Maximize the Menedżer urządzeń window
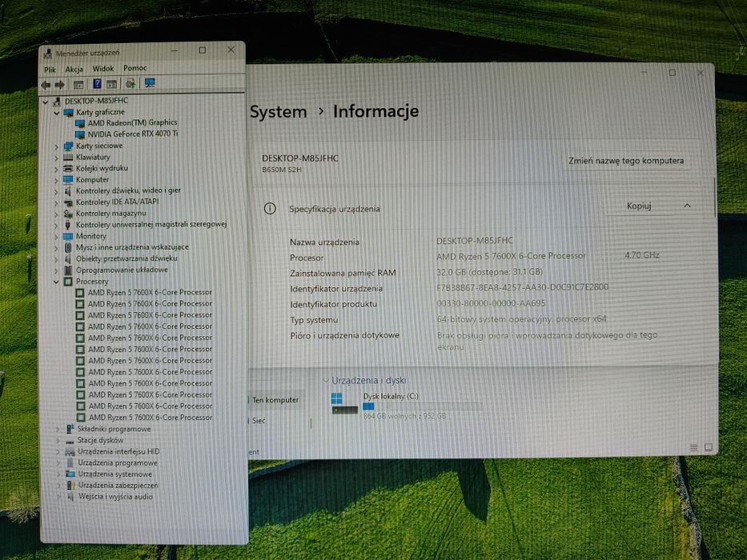747x560 pixels. point(202,50)
